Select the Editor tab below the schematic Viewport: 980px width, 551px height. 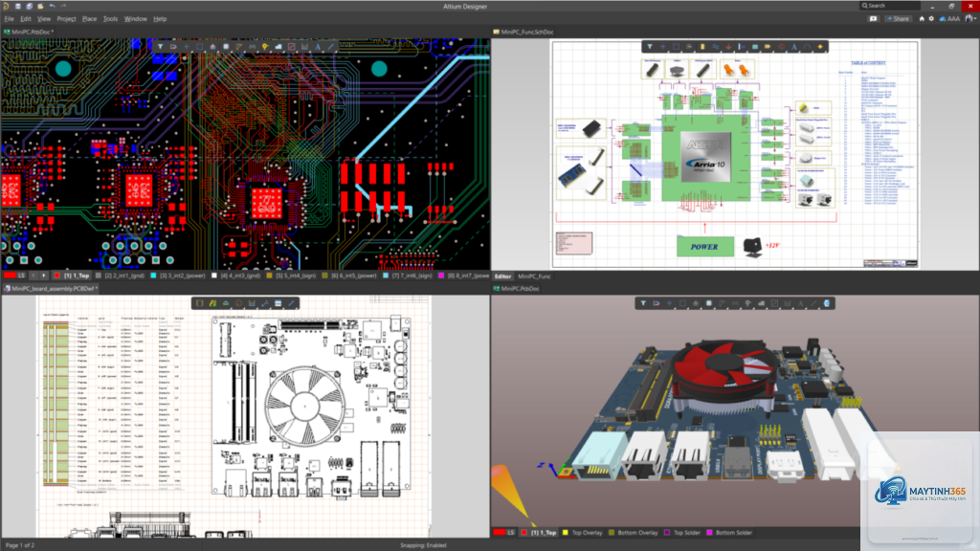[502, 276]
